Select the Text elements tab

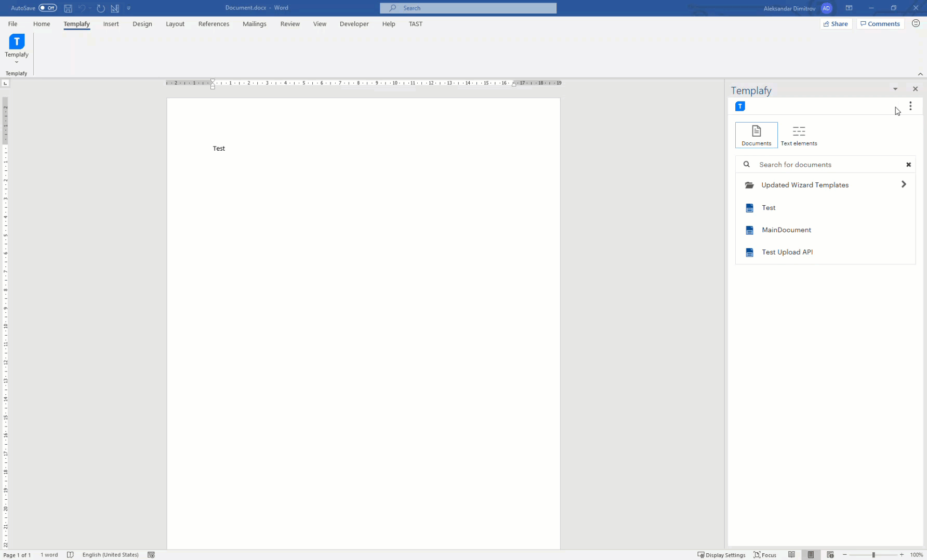point(799,135)
